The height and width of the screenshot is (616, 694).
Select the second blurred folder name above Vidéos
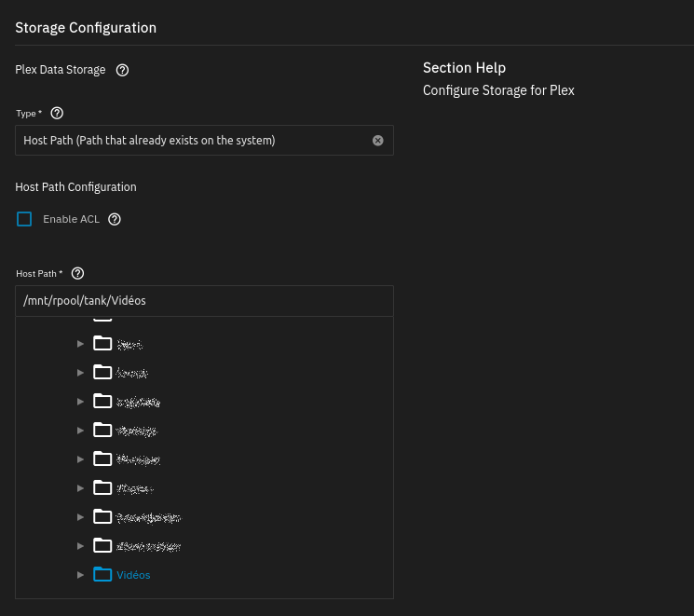point(149,517)
